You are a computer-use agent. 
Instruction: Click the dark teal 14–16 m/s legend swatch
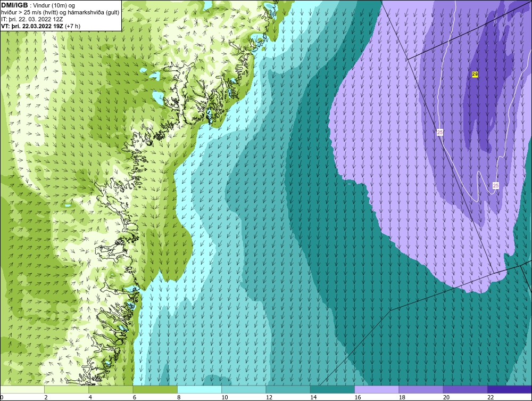pyautogui.click(x=332, y=389)
